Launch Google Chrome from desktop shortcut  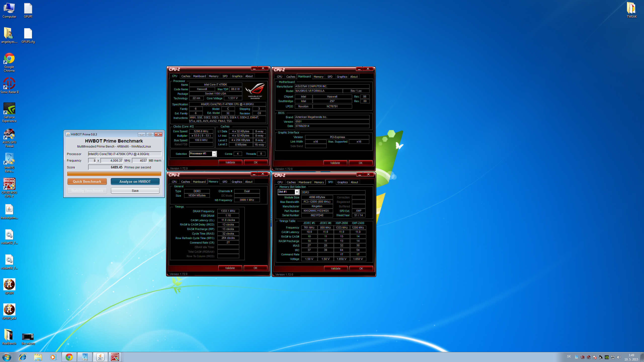click(x=9, y=62)
